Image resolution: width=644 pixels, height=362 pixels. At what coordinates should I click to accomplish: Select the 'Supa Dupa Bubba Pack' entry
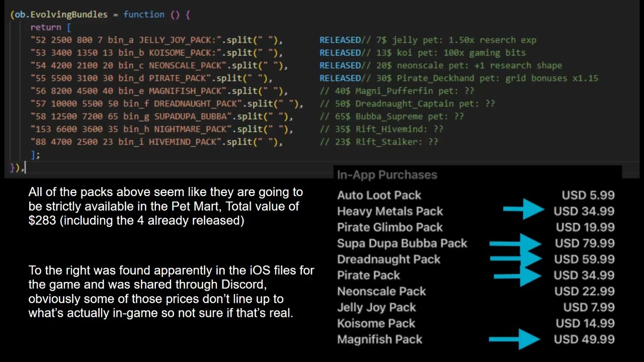click(x=402, y=243)
